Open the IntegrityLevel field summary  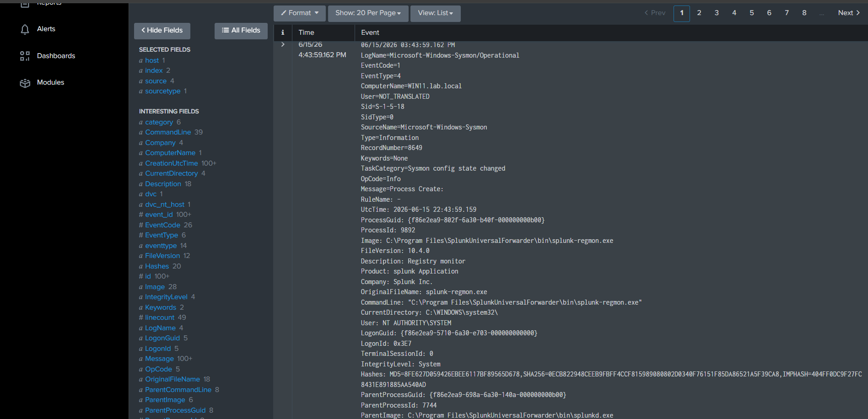[166, 297]
